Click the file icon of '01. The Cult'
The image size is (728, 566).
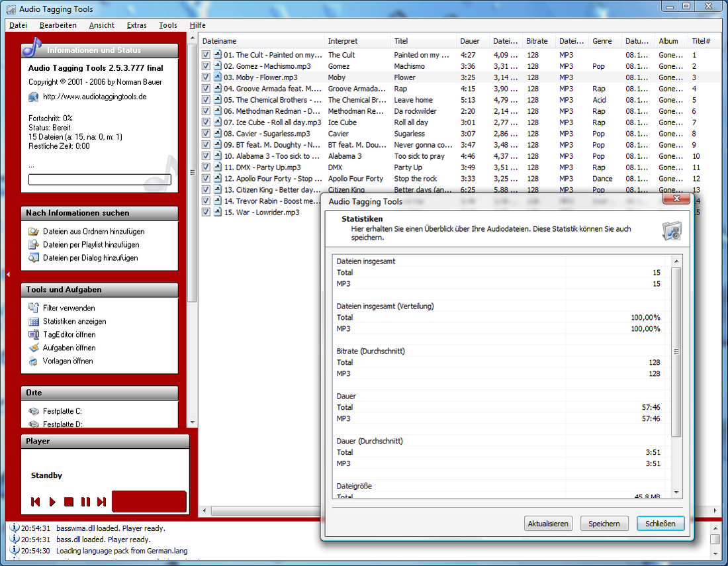tap(217, 55)
